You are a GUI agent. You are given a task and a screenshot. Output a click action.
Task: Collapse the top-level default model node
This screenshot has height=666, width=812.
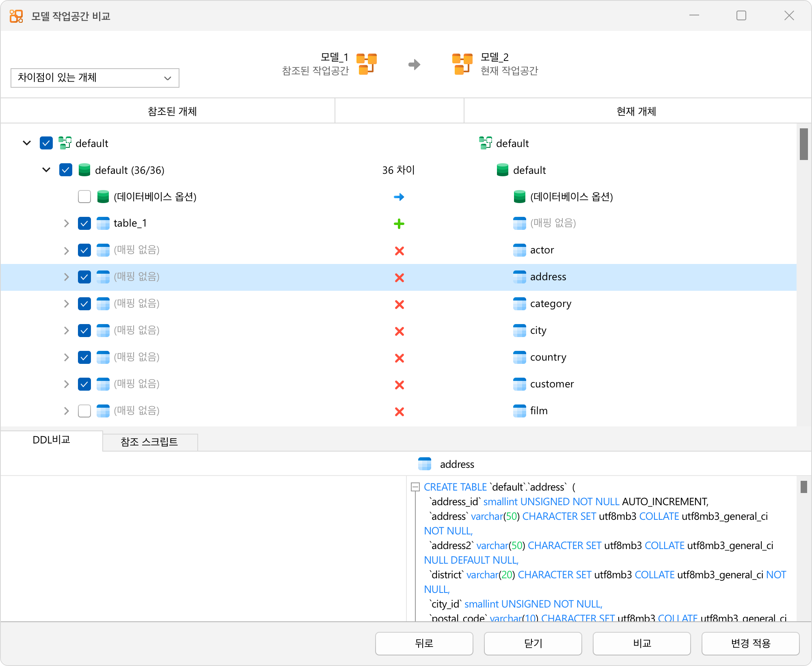27,143
